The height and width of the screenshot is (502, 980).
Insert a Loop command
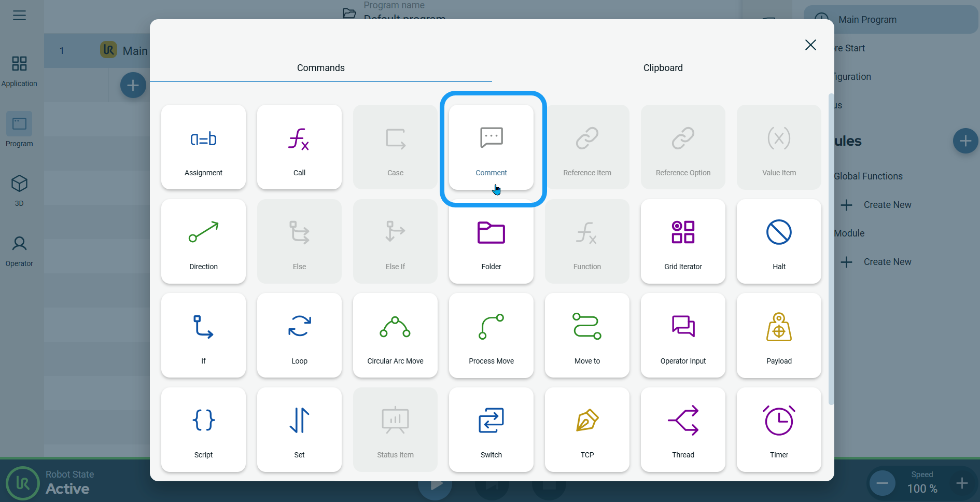click(299, 336)
